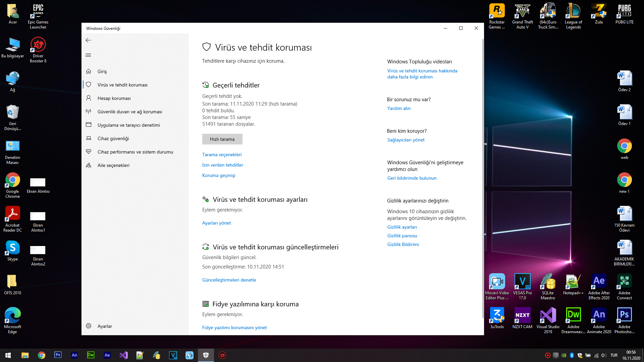Start a Hızlı tarama scan
The width and height of the screenshot is (644, 362).
click(222, 139)
